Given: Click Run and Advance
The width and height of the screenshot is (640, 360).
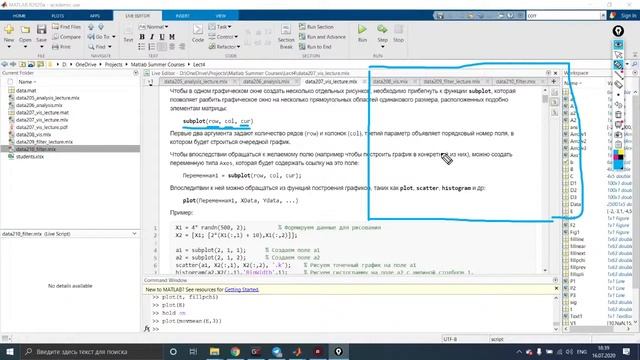Looking at the screenshot, I should point(322,37).
